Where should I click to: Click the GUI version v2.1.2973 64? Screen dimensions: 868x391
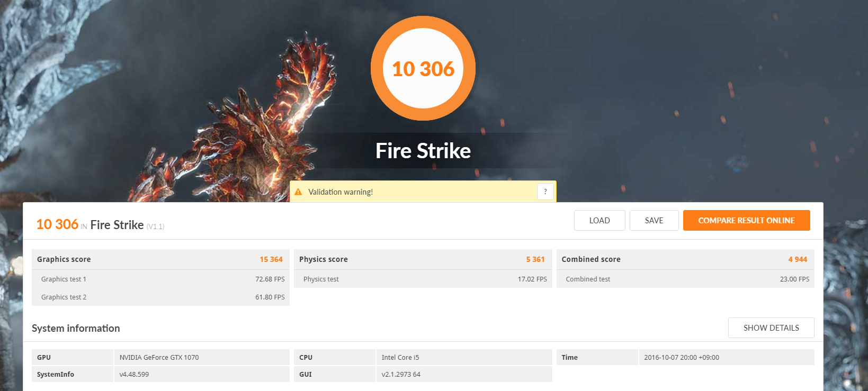point(401,375)
